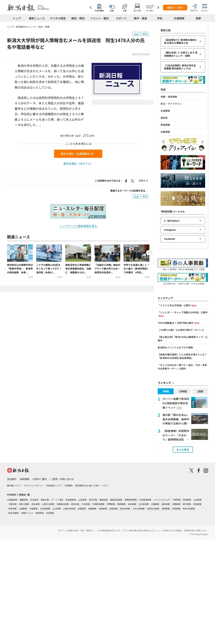Click the 購読のご案内 subscribe button
Image resolution: width=215 pixels, height=644 pixels.
click(175, 8)
